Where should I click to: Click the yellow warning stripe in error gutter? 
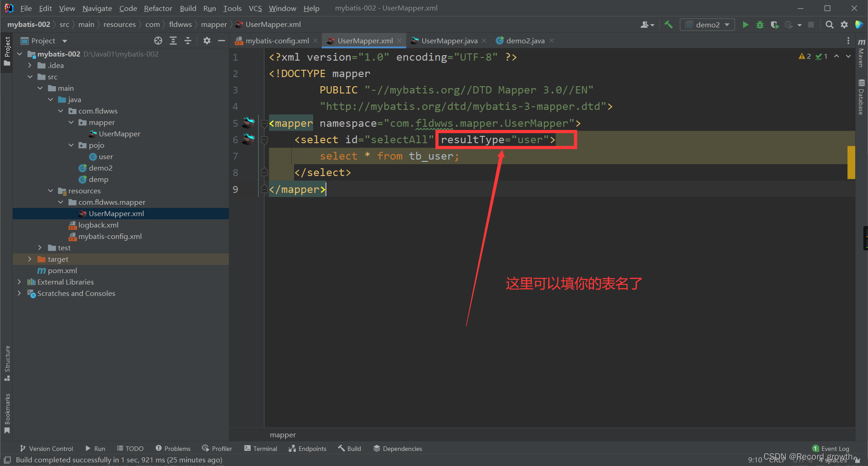click(x=851, y=162)
